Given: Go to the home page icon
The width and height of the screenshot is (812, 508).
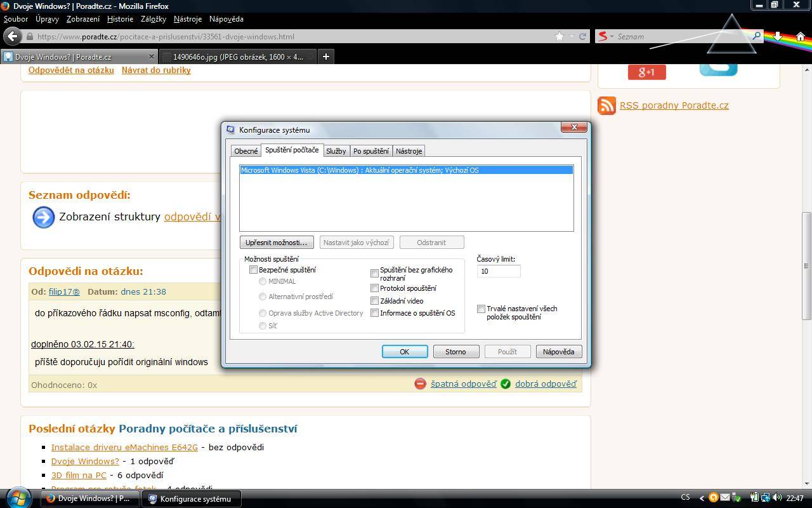Looking at the screenshot, I should coord(801,36).
